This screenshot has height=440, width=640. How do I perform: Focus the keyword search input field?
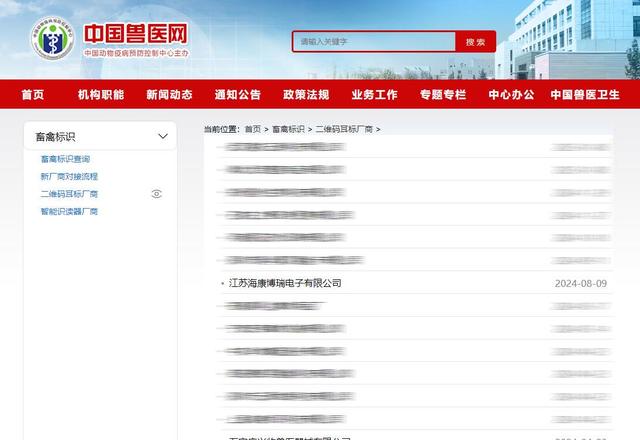(x=374, y=42)
